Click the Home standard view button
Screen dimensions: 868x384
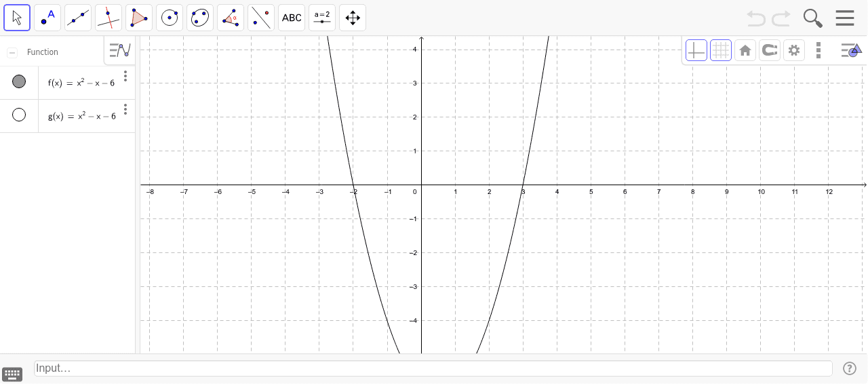(745, 50)
